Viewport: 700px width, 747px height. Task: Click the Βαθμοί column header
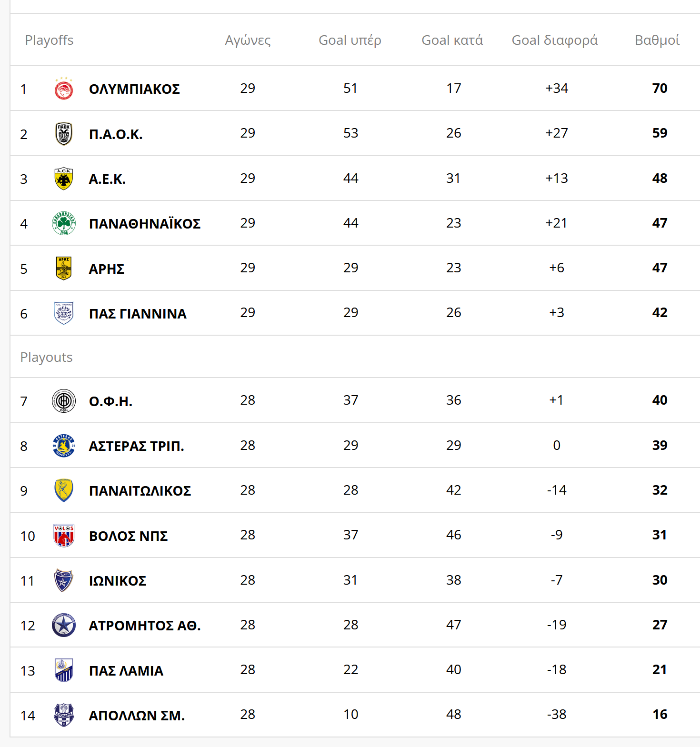(x=657, y=40)
